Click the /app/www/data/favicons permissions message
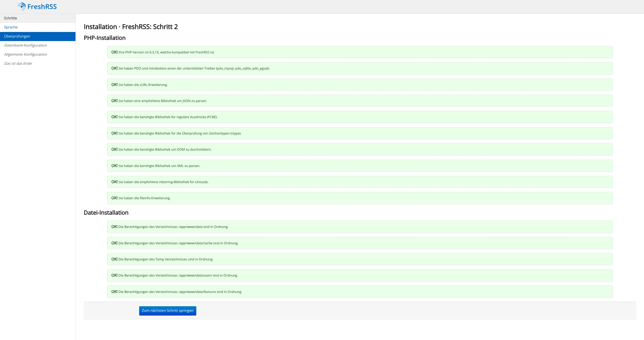The width and height of the screenshot is (644, 340). 360,292
